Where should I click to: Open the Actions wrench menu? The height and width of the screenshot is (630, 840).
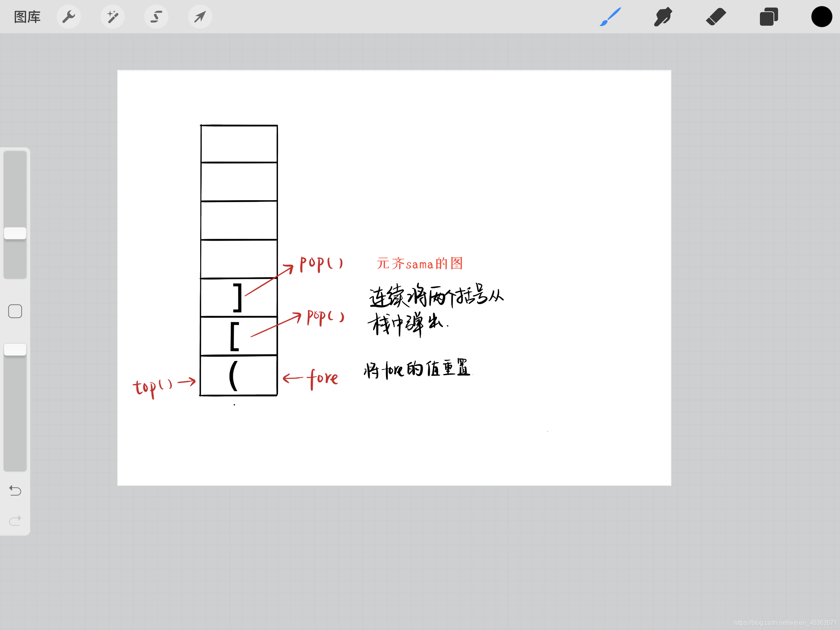pyautogui.click(x=69, y=17)
